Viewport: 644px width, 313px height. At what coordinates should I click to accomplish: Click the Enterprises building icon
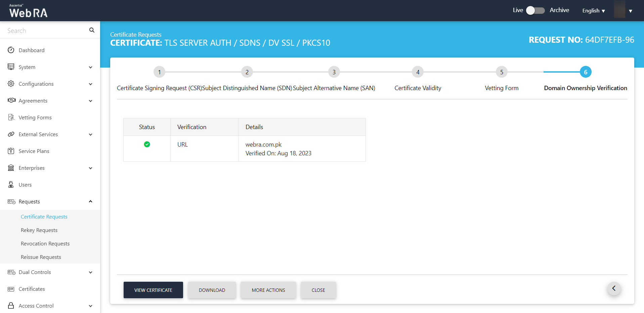click(x=11, y=168)
